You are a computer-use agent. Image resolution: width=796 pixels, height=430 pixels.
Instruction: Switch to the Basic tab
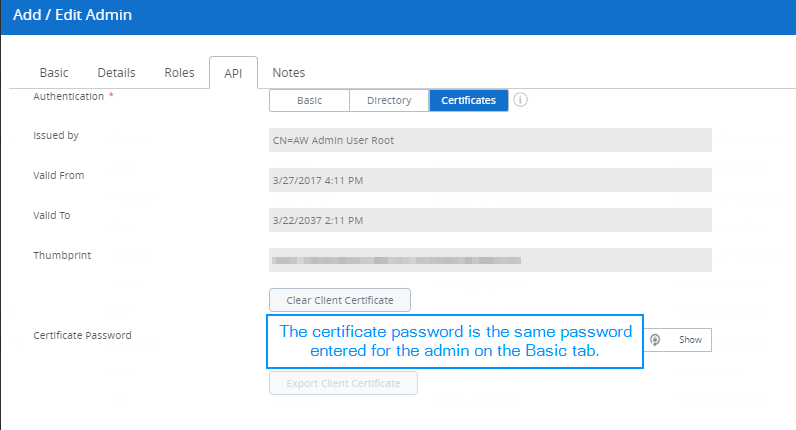coord(54,72)
